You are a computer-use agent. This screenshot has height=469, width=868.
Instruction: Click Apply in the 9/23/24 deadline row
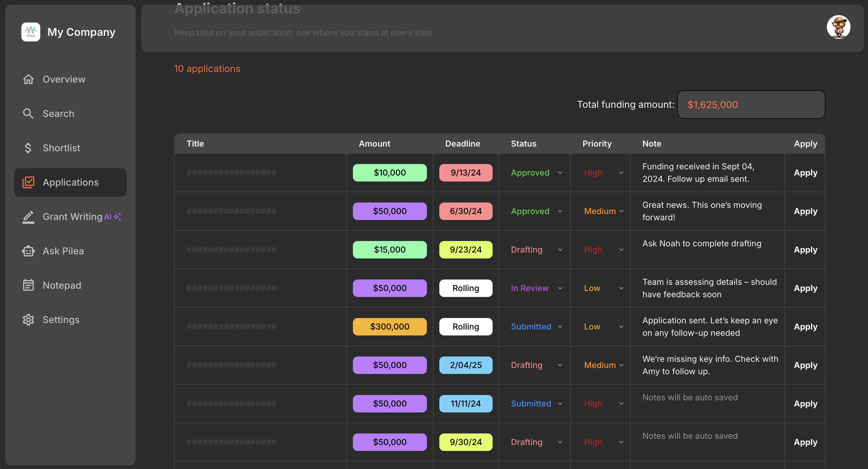pyautogui.click(x=805, y=250)
